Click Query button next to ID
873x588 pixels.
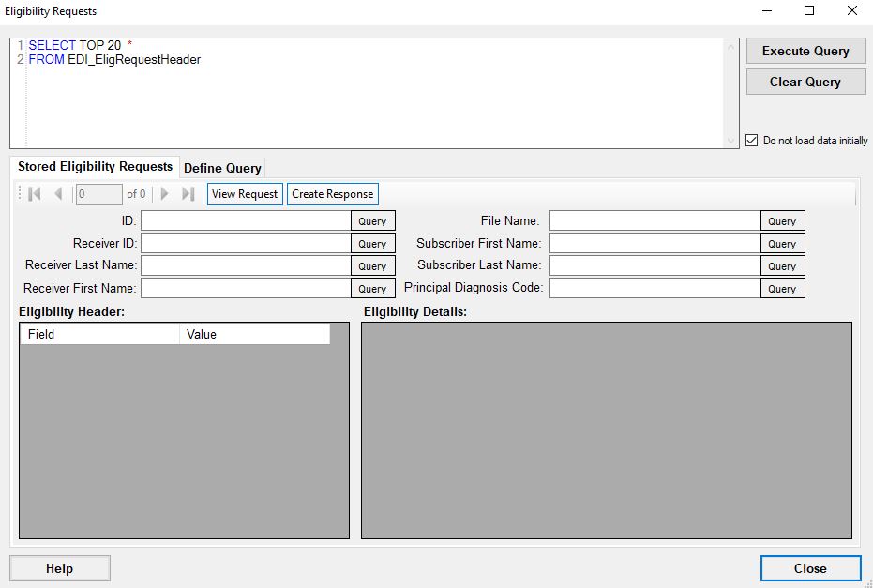(372, 220)
